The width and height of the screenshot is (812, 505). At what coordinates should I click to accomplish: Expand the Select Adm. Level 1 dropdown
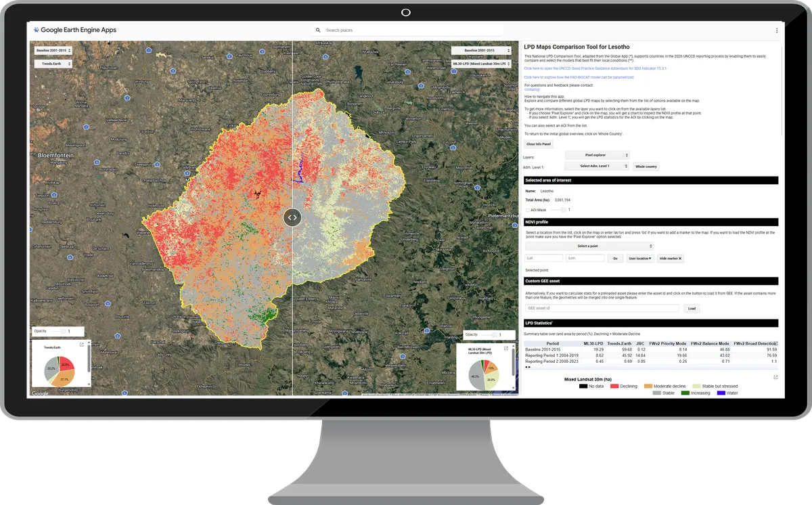[597, 166]
